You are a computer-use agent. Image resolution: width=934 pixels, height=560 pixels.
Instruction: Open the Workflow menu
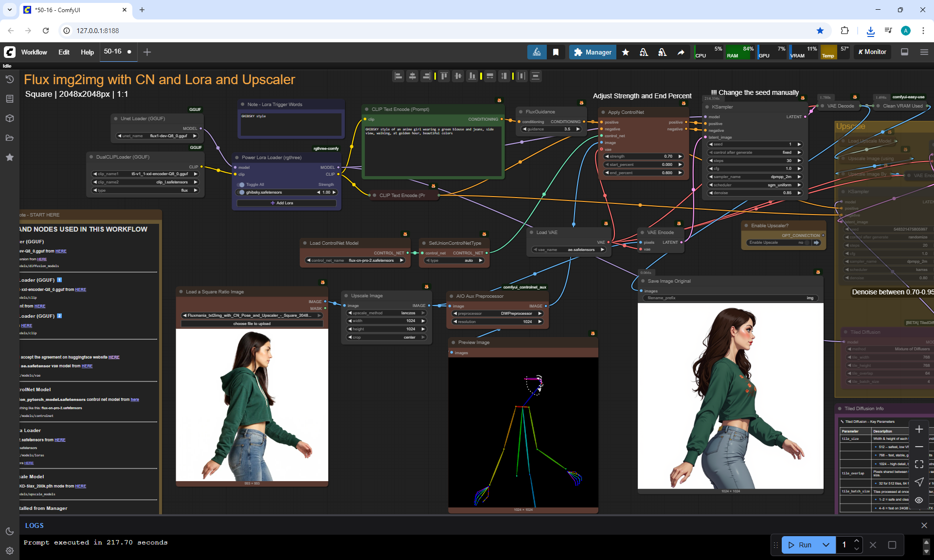34,52
